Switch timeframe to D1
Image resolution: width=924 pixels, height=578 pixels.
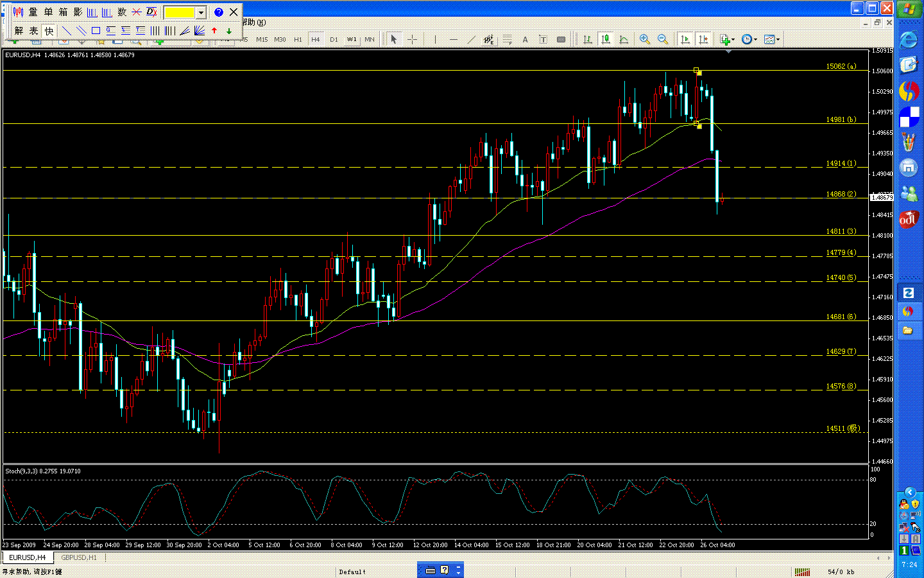click(334, 39)
